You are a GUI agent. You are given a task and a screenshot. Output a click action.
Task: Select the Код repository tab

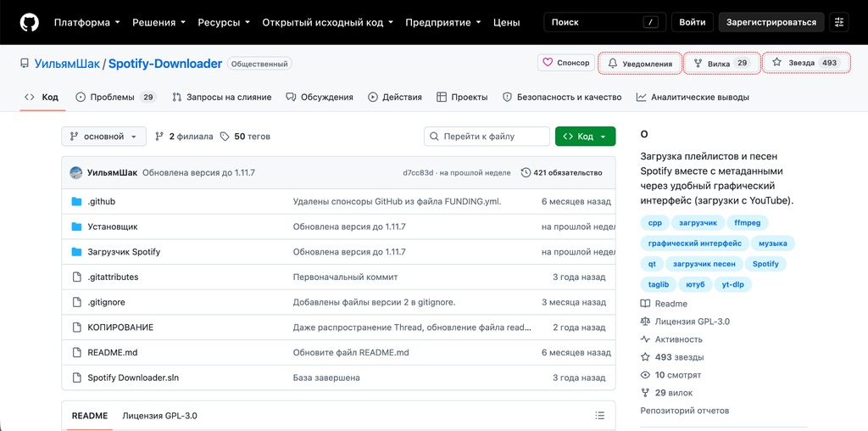(42, 97)
